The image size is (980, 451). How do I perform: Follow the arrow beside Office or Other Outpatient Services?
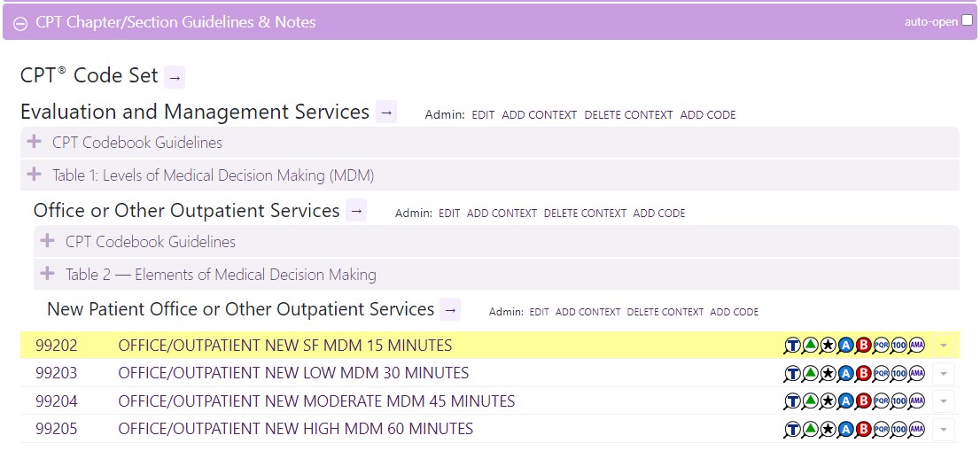click(x=356, y=211)
